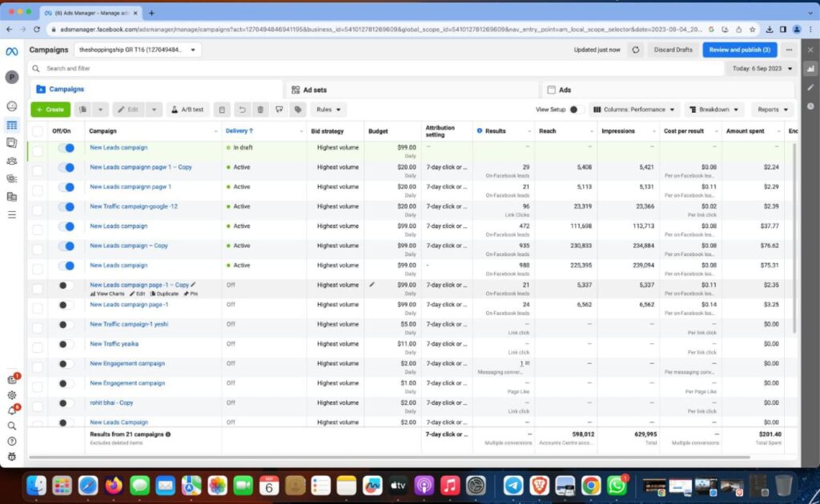Open the Columns: Performance dropdown
This screenshot has width=820, height=504.
tap(634, 110)
